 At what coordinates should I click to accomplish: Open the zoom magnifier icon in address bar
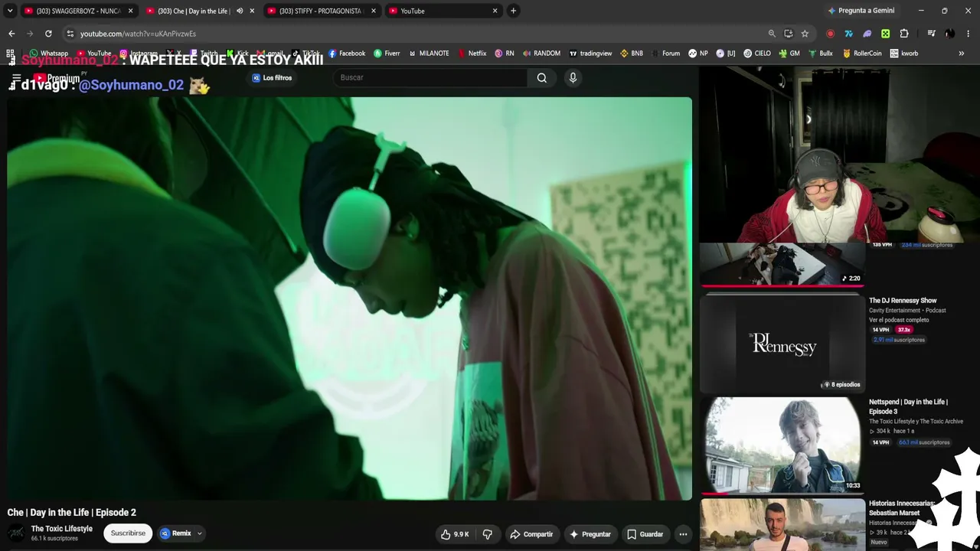tap(772, 34)
